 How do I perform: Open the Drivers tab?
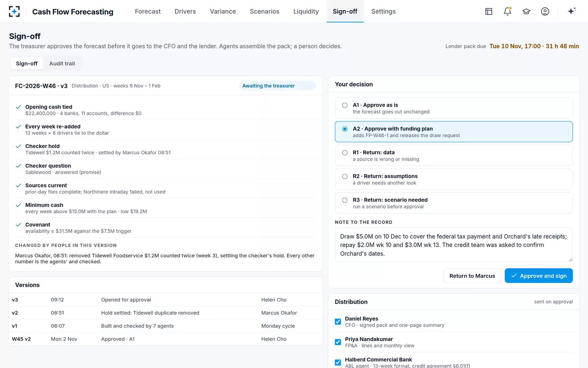tap(185, 11)
